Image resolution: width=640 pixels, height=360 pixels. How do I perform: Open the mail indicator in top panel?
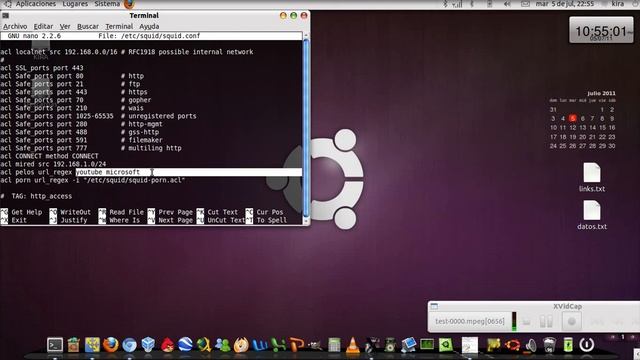tap(526, 4)
